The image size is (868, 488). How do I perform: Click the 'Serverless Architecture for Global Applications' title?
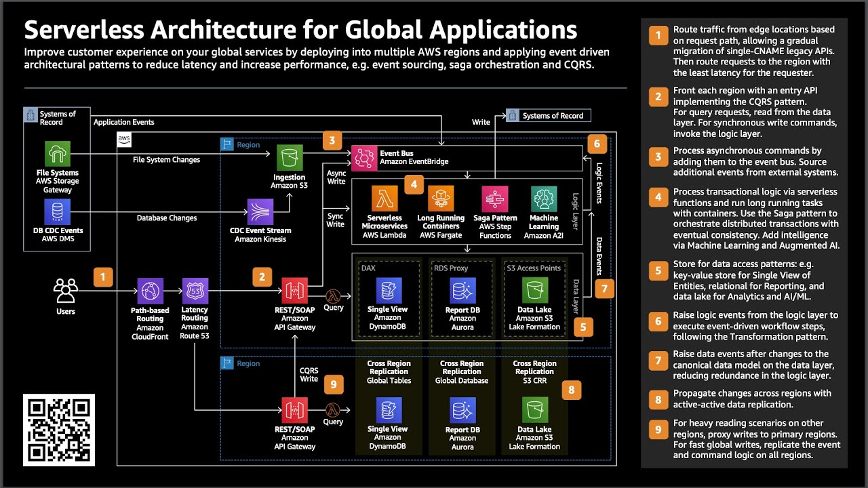[x=300, y=30]
